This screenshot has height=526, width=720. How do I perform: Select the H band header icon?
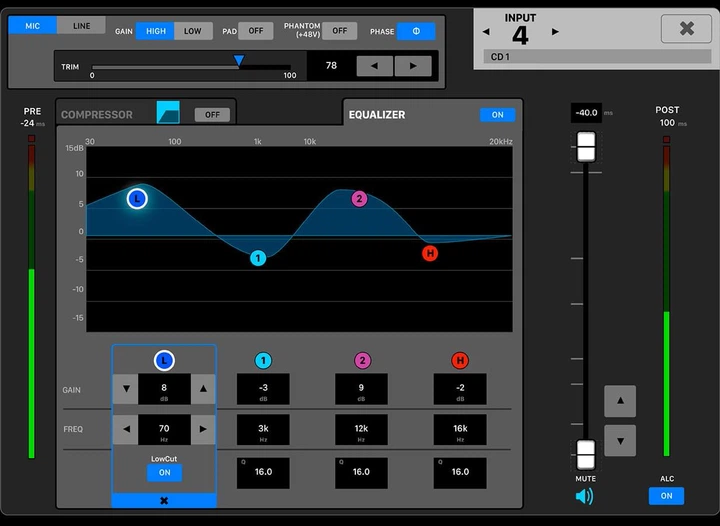click(460, 361)
